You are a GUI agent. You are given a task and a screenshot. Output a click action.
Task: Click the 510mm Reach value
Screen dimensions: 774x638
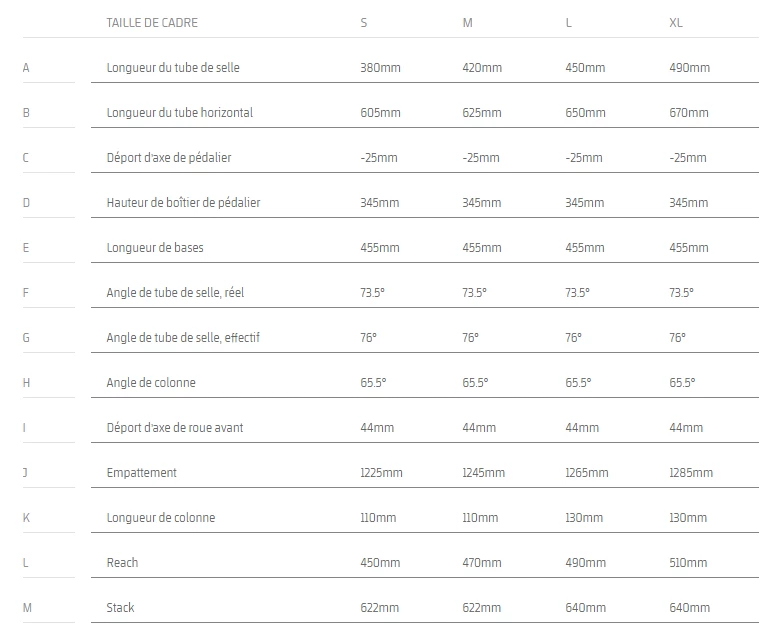(x=688, y=563)
